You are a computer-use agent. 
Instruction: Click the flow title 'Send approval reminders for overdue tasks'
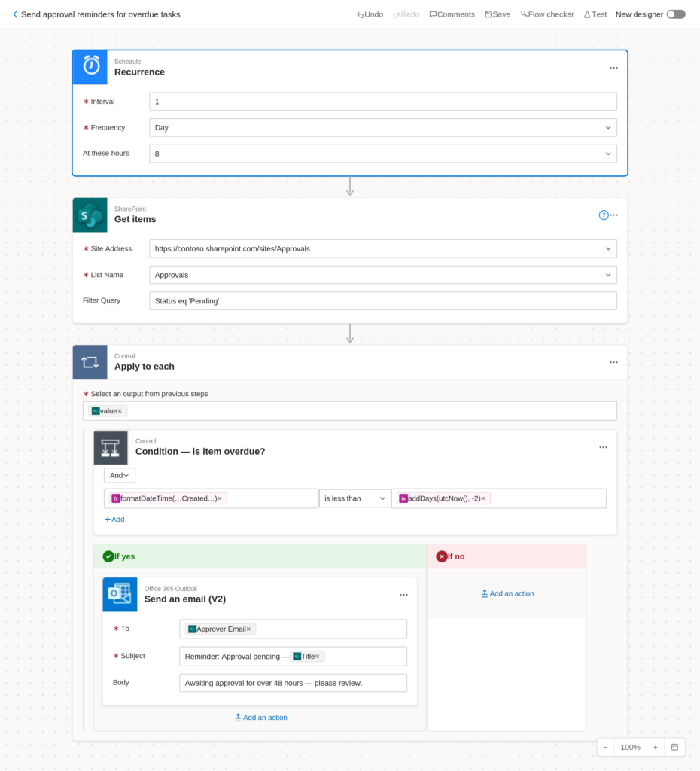coord(101,14)
